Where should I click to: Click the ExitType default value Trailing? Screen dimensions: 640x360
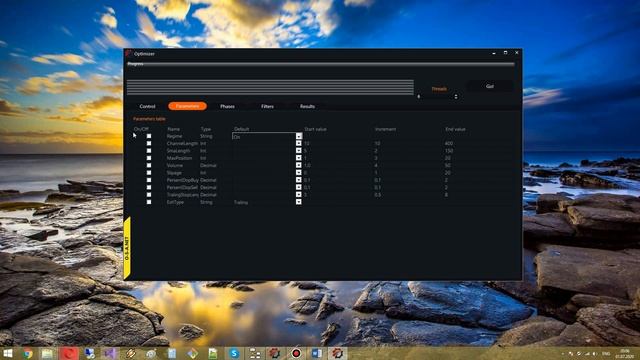pyautogui.click(x=241, y=202)
